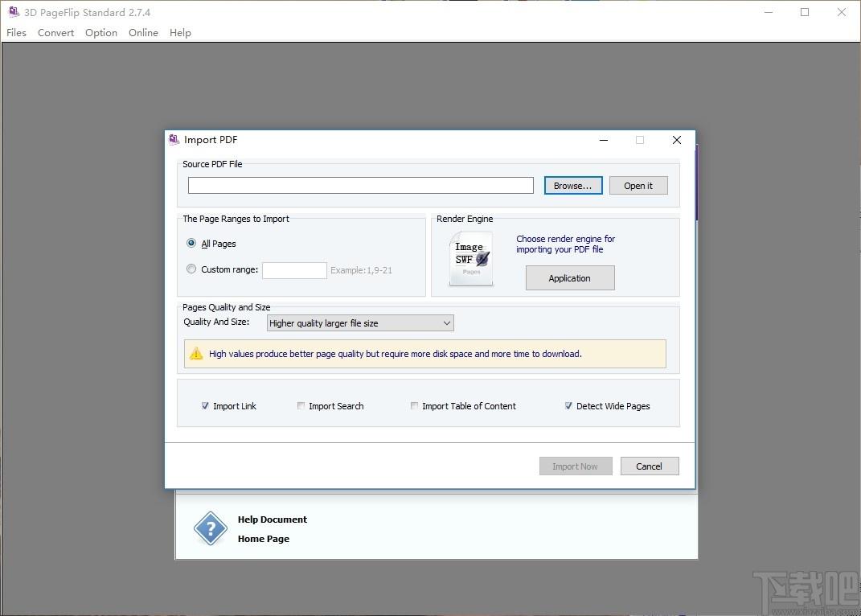Click the Import Now button
Image resolution: width=861 pixels, height=616 pixels.
[x=575, y=466]
